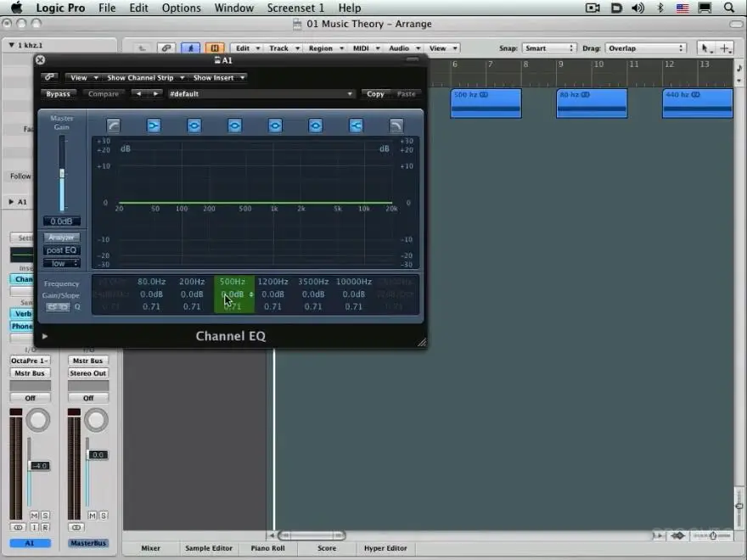Click the Master Gain slider in Channel EQ
This screenshot has width=747, height=560.
[62, 173]
